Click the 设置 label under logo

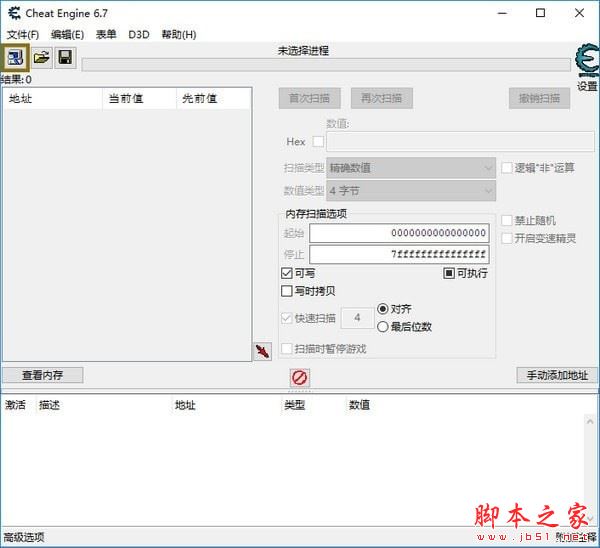pyautogui.click(x=587, y=86)
